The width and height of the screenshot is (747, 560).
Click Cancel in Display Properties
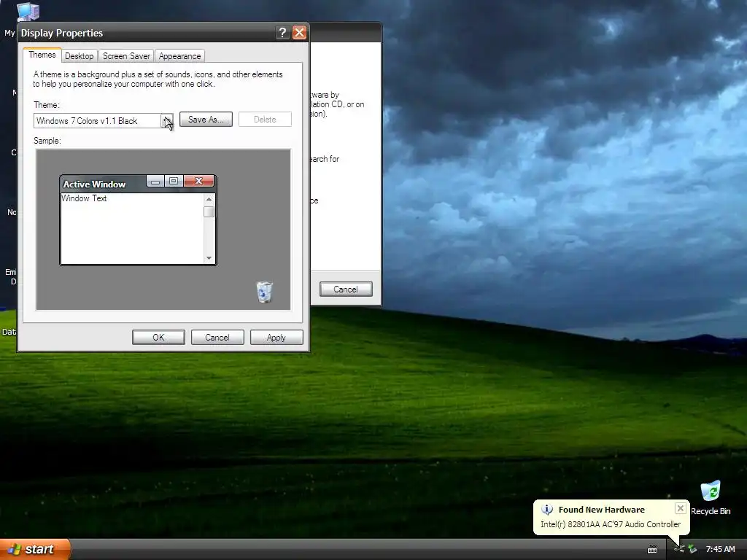pos(217,337)
